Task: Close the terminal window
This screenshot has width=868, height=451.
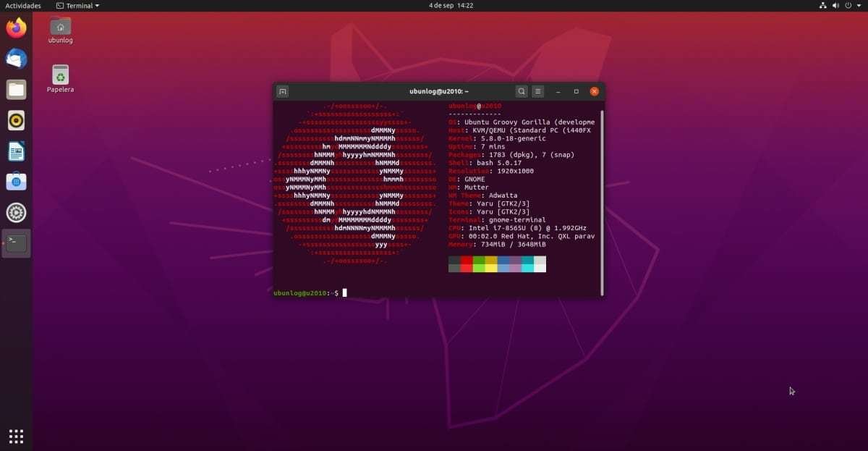Action: click(595, 91)
